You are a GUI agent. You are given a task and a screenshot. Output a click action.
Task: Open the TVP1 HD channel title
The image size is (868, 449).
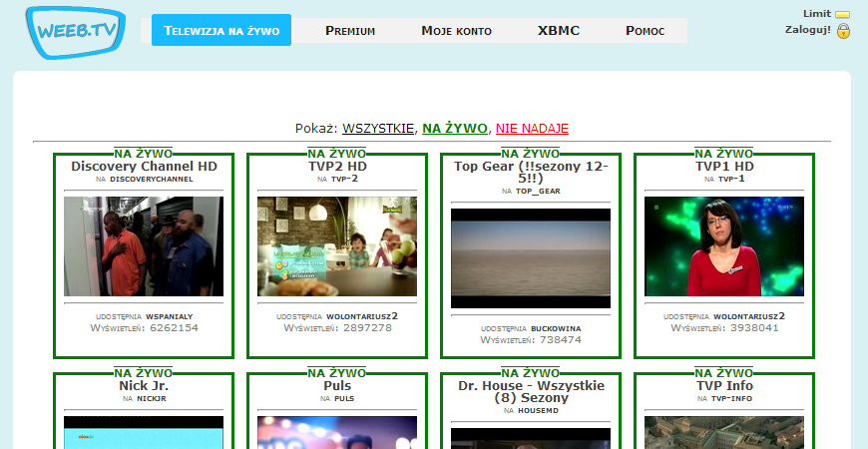point(724,166)
